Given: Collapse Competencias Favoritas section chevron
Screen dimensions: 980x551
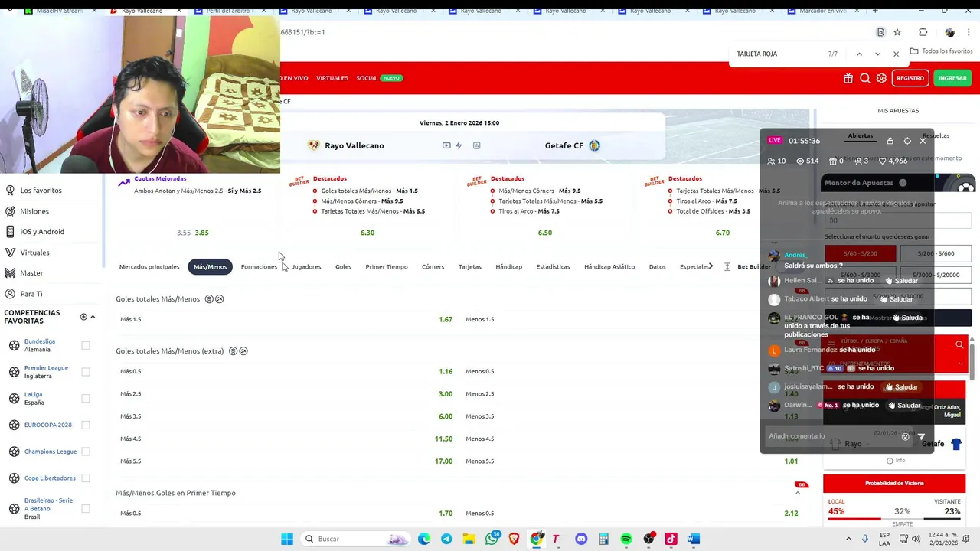Looking at the screenshot, I should tap(93, 317).
